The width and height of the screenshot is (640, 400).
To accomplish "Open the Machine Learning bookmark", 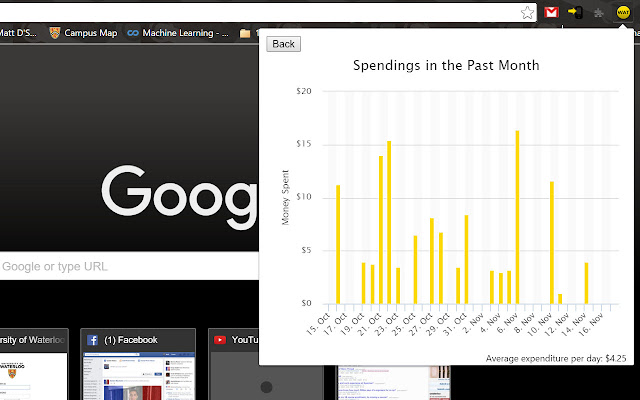I will [x=178, y=33].
